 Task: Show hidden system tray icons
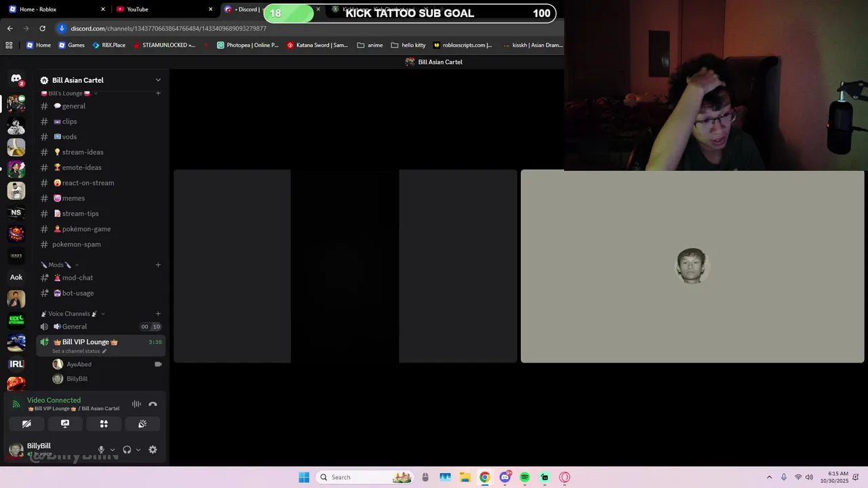tap(769, 477)
